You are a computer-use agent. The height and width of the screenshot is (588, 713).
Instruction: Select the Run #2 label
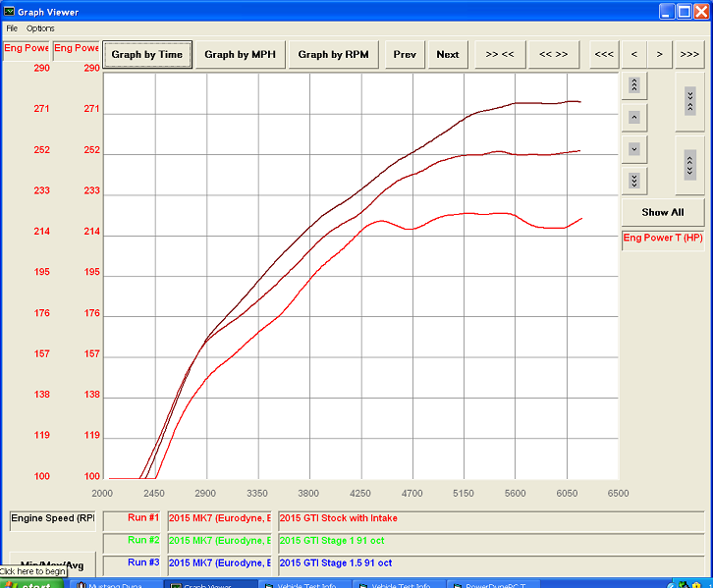pos(132,543)
